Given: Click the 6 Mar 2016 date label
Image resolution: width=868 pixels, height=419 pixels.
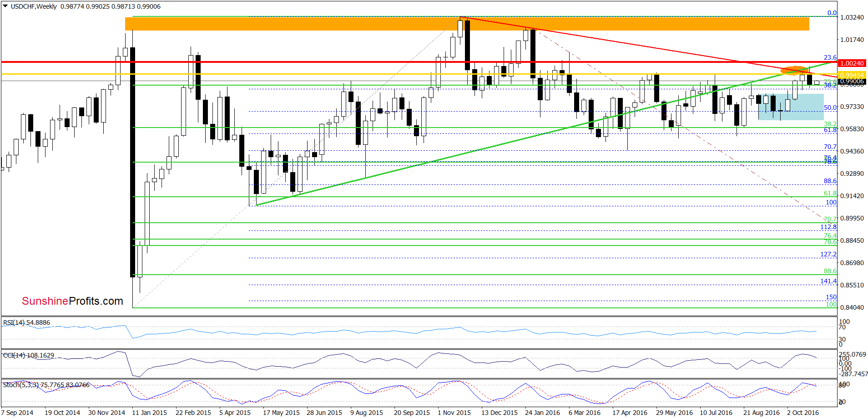Looking at the screenshot, I should coord(585,413).
